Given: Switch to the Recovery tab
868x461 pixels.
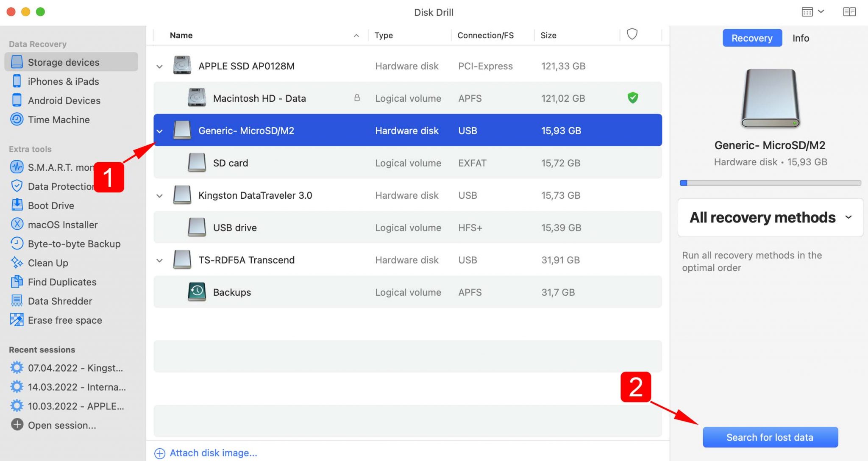Looking at the screenshot, I should pos(752,38).
